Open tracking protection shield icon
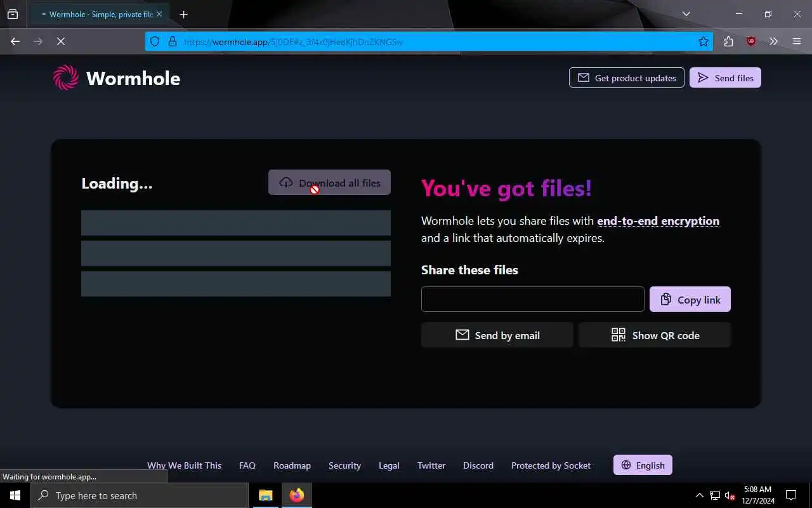 (x=155, y=41)
